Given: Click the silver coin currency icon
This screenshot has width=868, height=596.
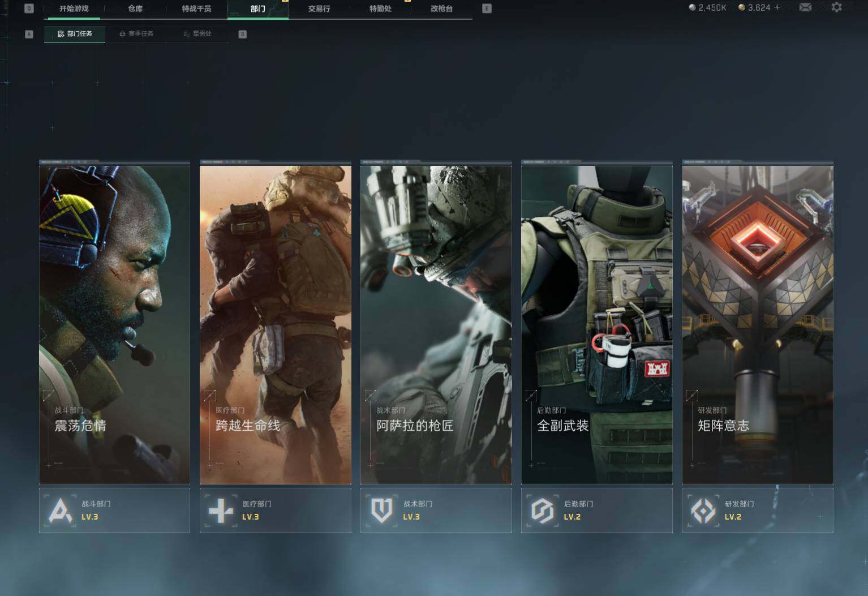Looking at the screenshot, I should point(692,7).
